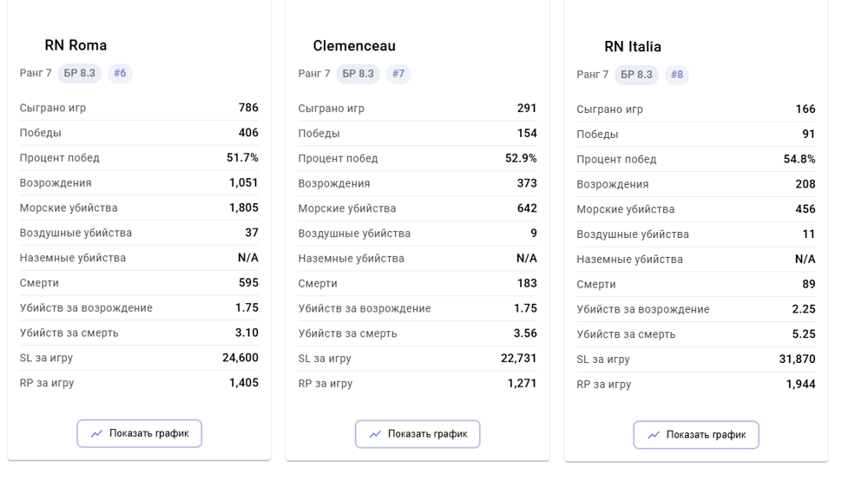Click RN Roma's 51.7% win rate value
This screenshot has width=868, height=488.
click(x=242, y=158)
